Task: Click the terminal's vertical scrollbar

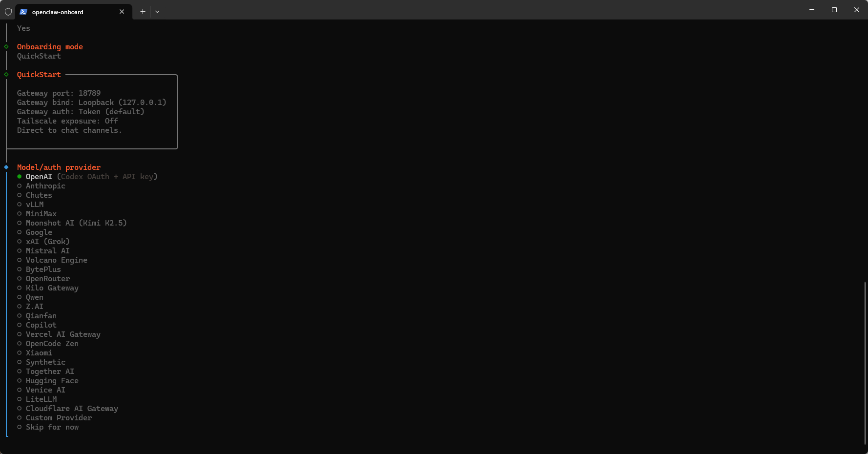Action: pos(865,363)
